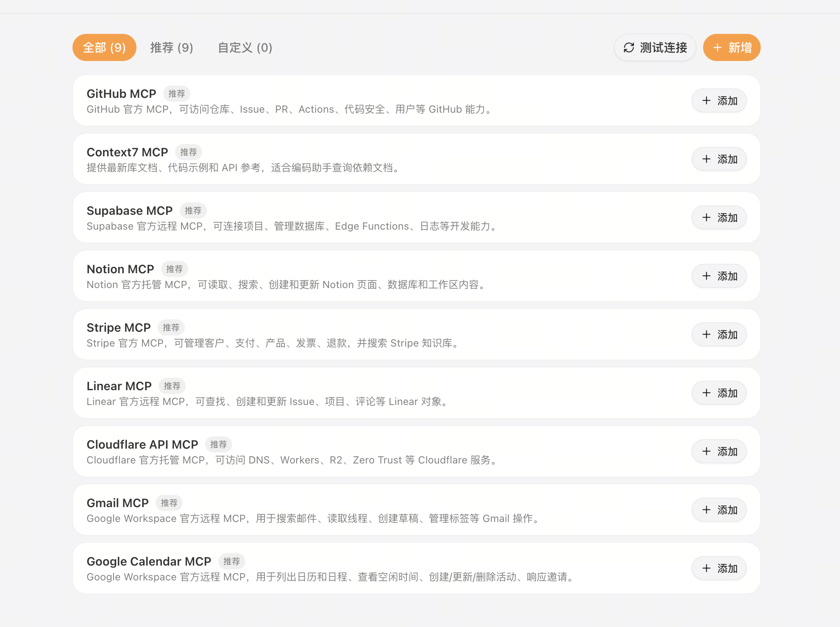Click the 测试连接 button
Viewport: 840px width, 627px height.
pyautogui.click(x=655, y=47)
